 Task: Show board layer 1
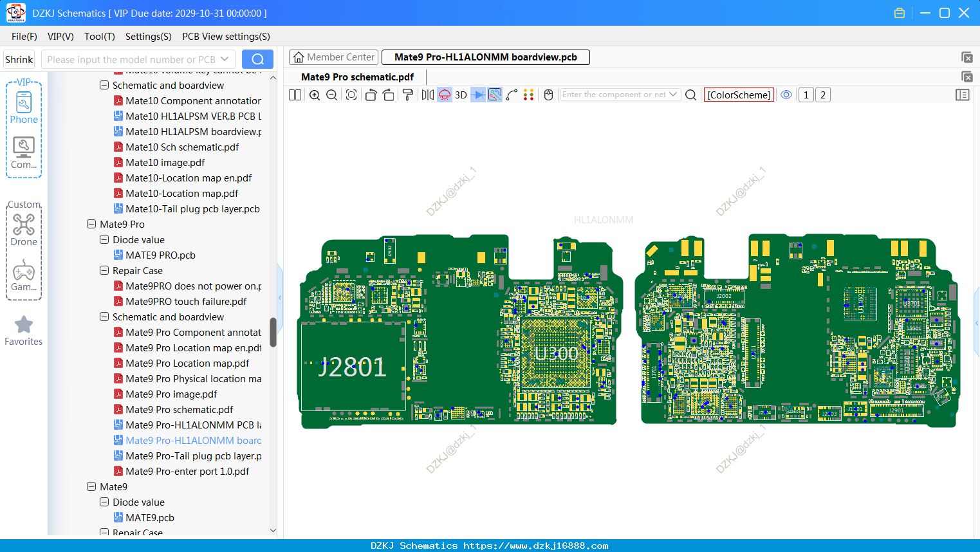(806, 95)
